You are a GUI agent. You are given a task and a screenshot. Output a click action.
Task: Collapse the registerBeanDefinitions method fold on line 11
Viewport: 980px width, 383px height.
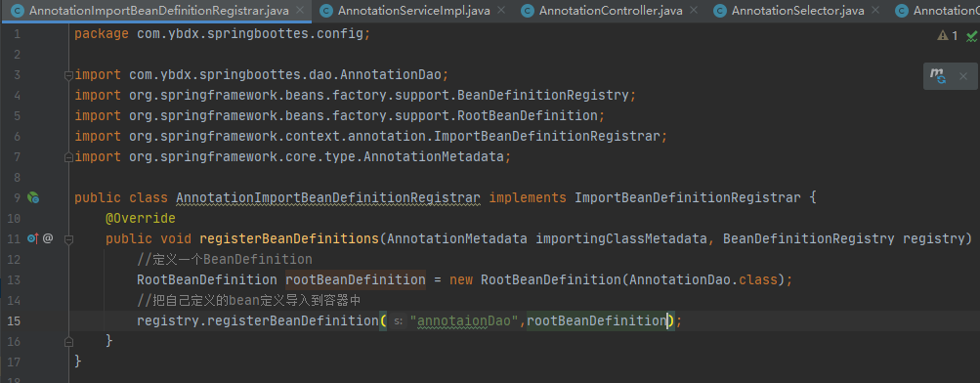click(x=68, y=238)
